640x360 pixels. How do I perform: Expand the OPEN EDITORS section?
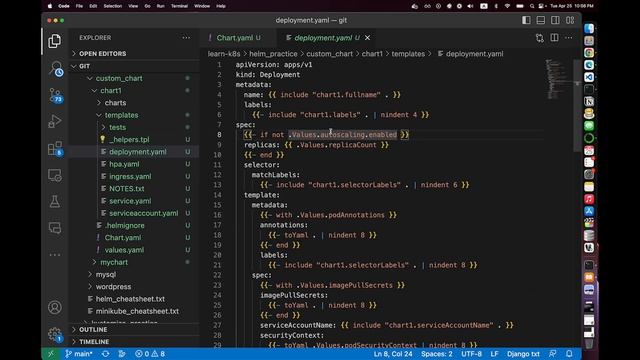tap(102, 53)
